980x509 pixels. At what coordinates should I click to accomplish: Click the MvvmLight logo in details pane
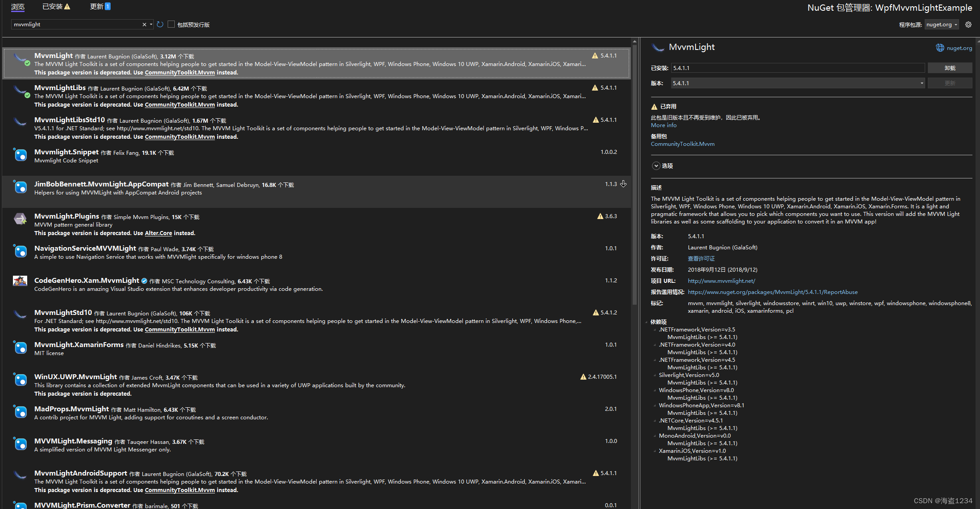(658, 47)
